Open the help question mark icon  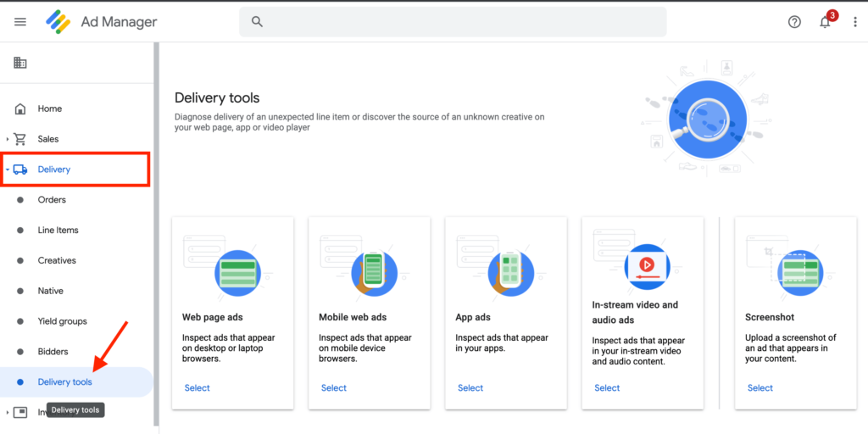point(794,22)
